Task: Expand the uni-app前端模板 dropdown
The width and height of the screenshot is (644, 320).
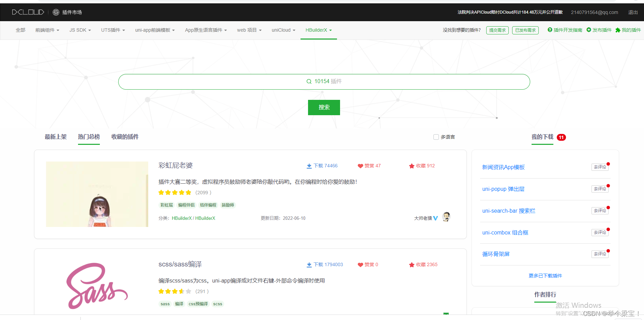Action: (x=155, y=30)
